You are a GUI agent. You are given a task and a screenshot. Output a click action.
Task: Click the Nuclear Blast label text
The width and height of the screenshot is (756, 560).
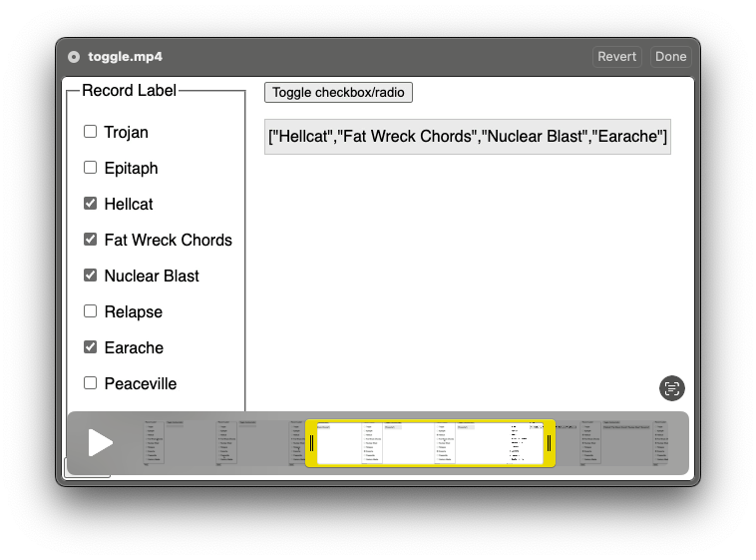[x=152, y=276]
